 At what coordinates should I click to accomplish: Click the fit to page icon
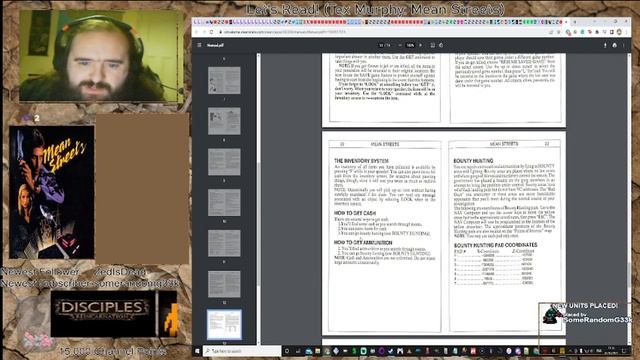pyautogui.click(x=433, y=45)
